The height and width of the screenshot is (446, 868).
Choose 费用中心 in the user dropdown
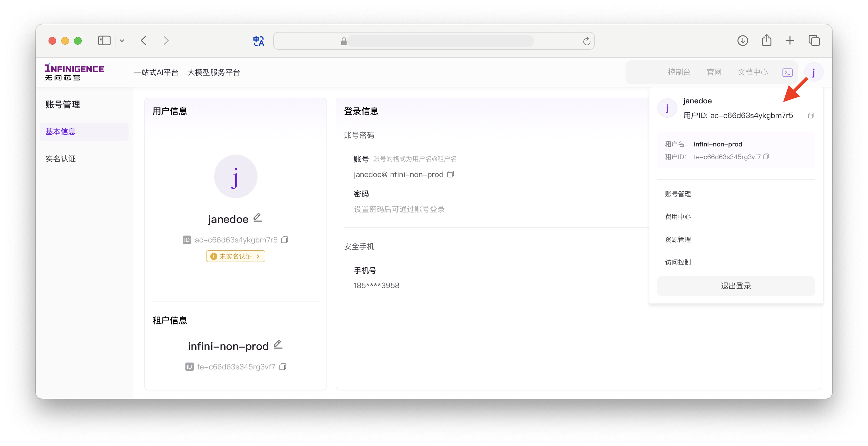(x=677, y=217)
